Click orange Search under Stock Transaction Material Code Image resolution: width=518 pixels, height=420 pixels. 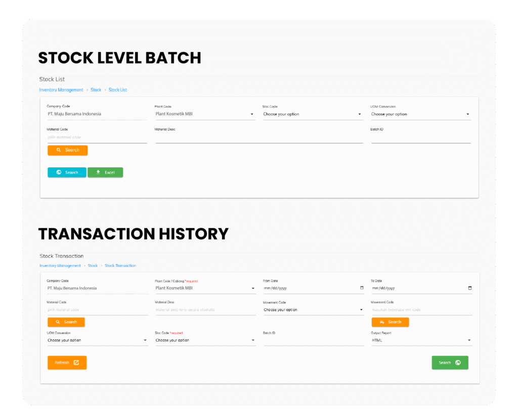[66, 322]
